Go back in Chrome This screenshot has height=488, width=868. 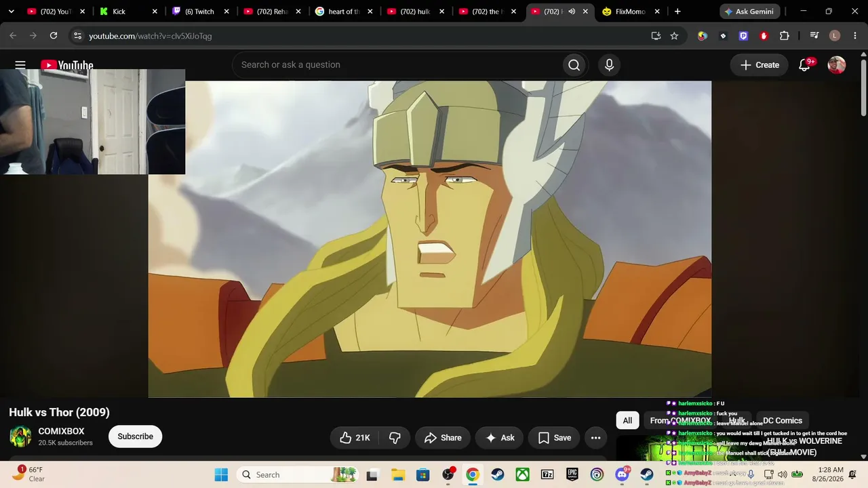coord(13,36)
